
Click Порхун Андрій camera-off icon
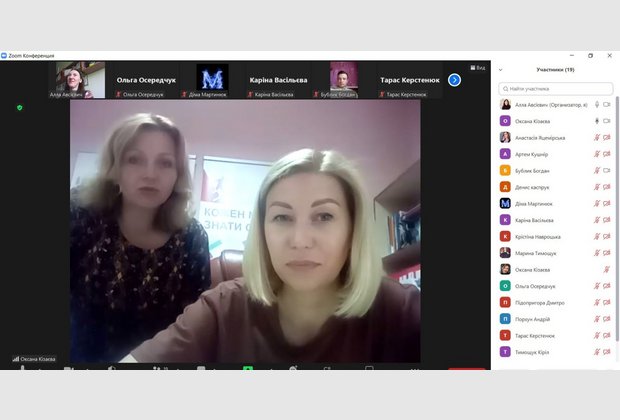click(x=607, y=319)
